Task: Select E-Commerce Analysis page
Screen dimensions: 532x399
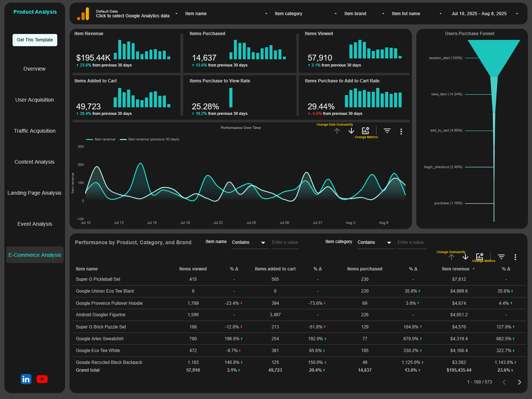Action: [35, 255]
